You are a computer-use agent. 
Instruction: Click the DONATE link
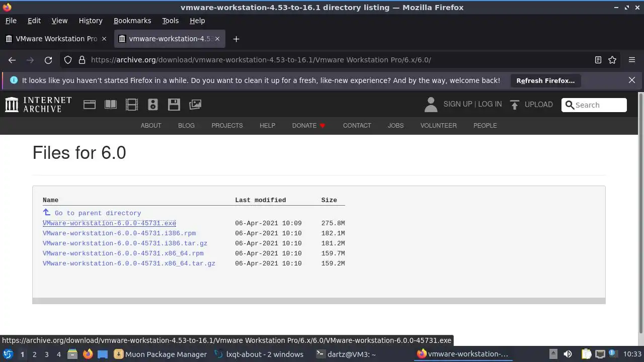309,126
